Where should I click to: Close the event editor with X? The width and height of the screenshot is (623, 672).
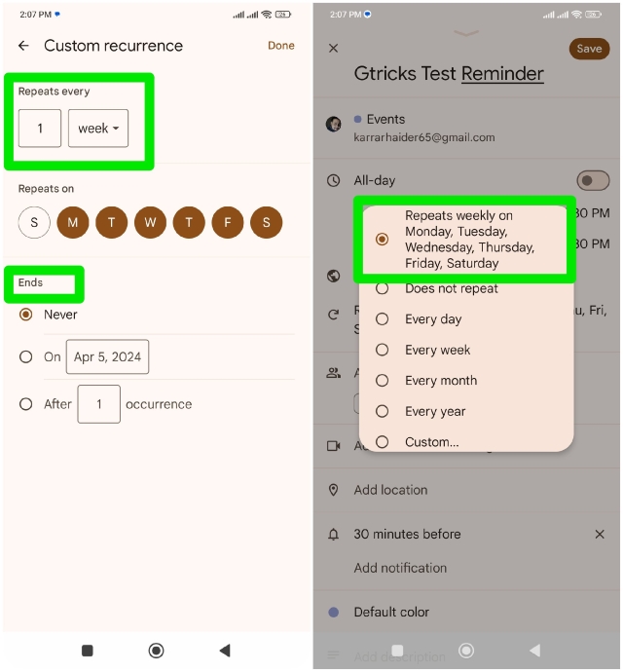(x=334, y=48)
